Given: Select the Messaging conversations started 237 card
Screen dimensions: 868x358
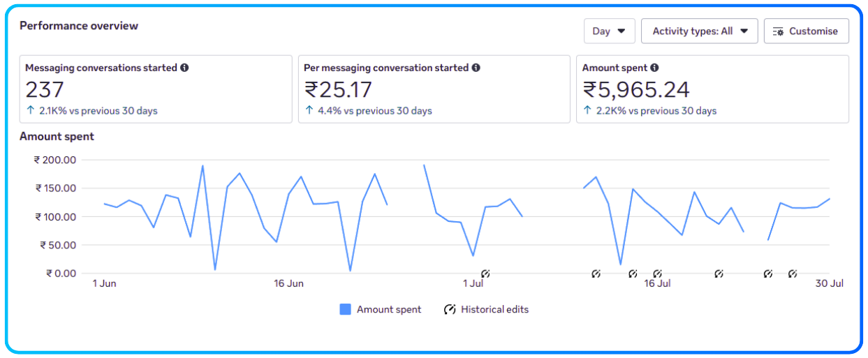Looking at the screenshot, I should pos(155,89).
